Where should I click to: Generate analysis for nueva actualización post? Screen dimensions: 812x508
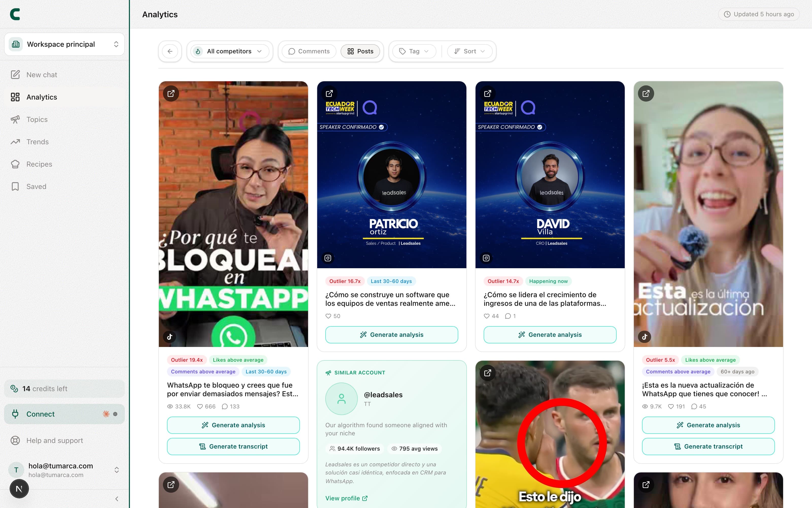[x=708, y=425]
